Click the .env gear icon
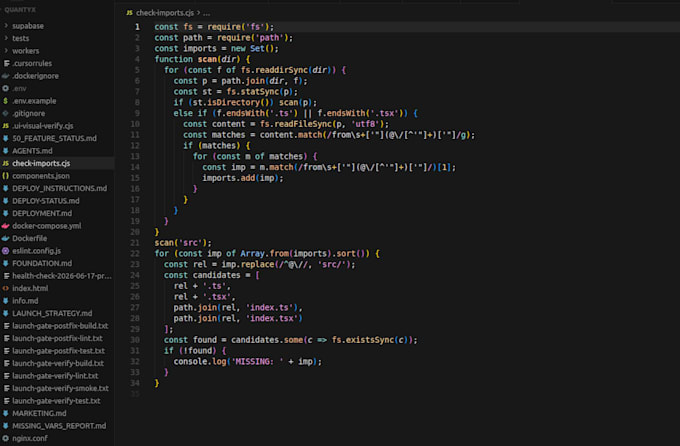The image size is (680, 446). [6, 88]
